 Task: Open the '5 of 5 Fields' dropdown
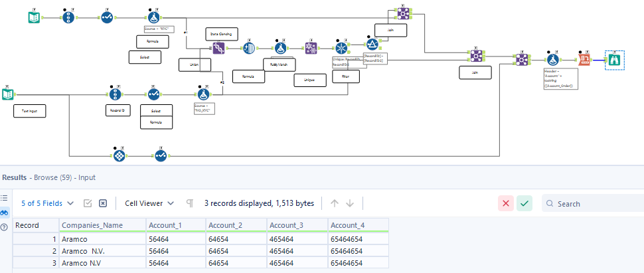click(x=48, y=203)
